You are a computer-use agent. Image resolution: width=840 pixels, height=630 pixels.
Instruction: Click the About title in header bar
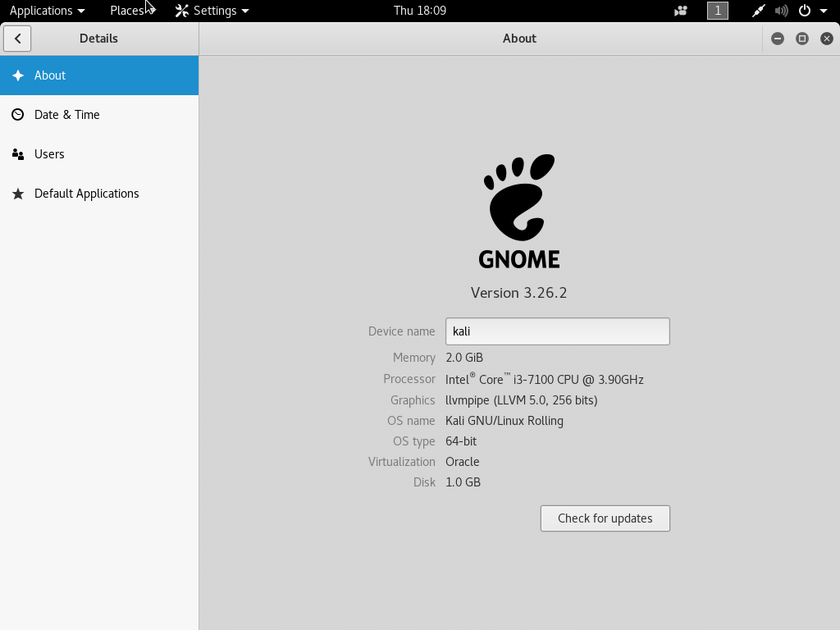pos(519,39)
